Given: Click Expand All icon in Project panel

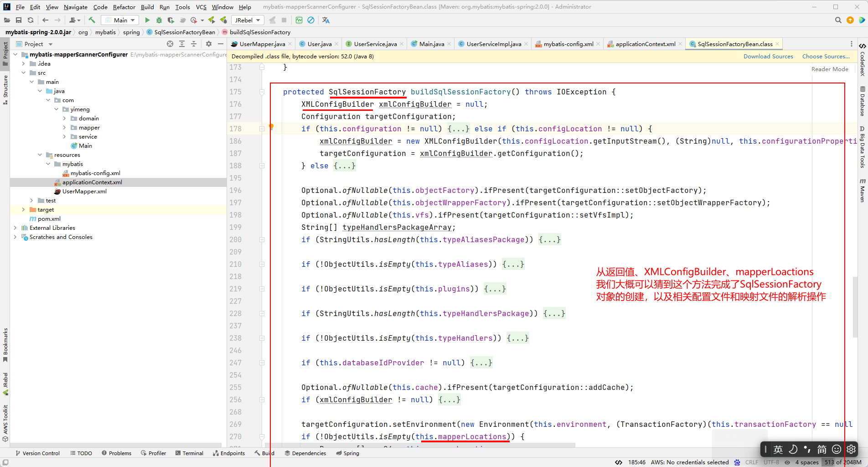Looking at the screenshot, I should [x=182, y=44].
